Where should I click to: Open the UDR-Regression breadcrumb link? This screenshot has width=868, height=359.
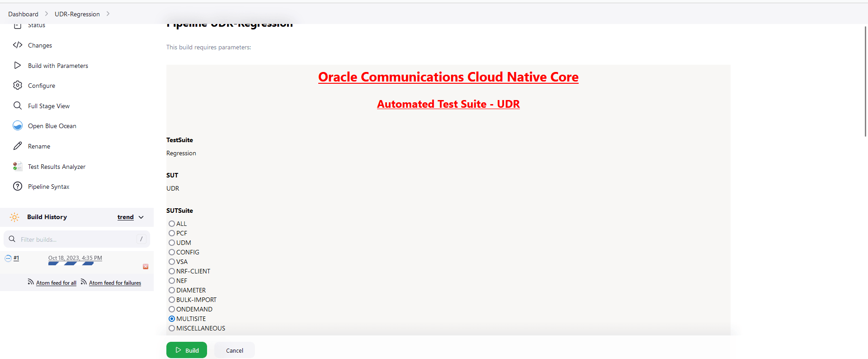coord(77,14)
